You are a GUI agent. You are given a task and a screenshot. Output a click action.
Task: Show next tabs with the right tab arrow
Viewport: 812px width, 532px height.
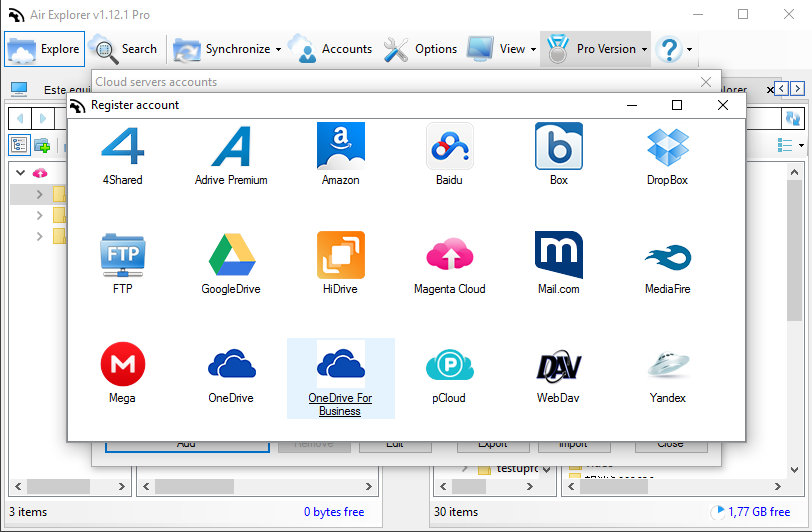click(x=798, y=89)
